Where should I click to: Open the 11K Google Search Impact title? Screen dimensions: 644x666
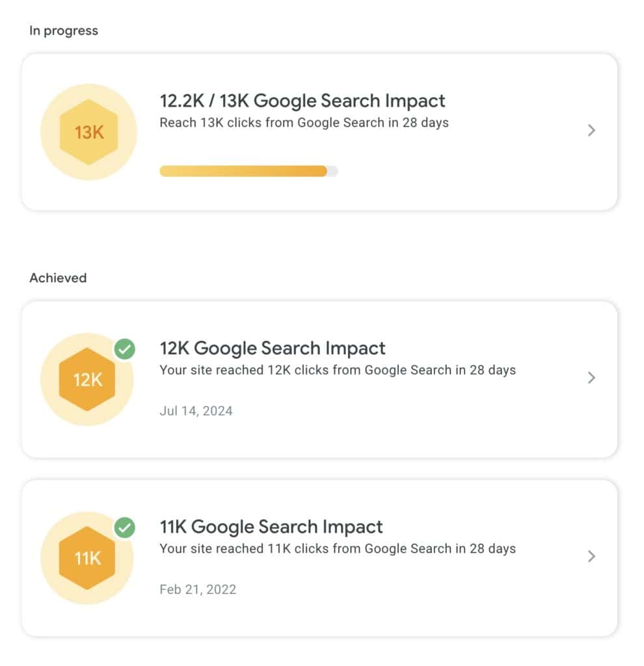pos(271,527)
